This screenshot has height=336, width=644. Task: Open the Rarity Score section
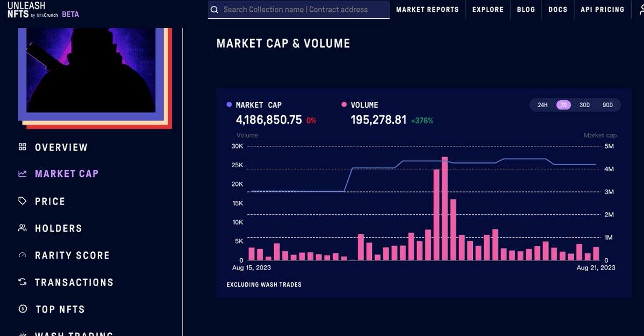coord(72,256)
